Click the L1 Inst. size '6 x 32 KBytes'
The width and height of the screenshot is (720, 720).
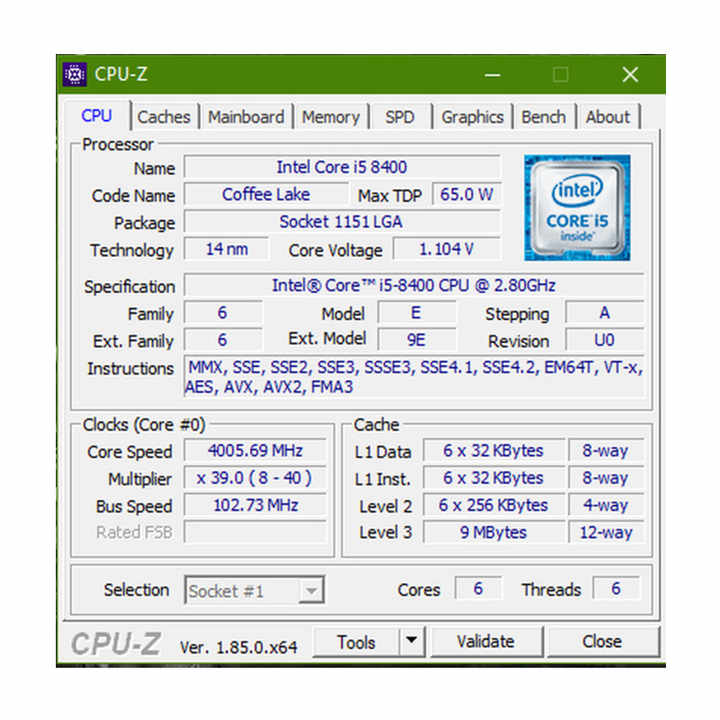click(493, 478)
